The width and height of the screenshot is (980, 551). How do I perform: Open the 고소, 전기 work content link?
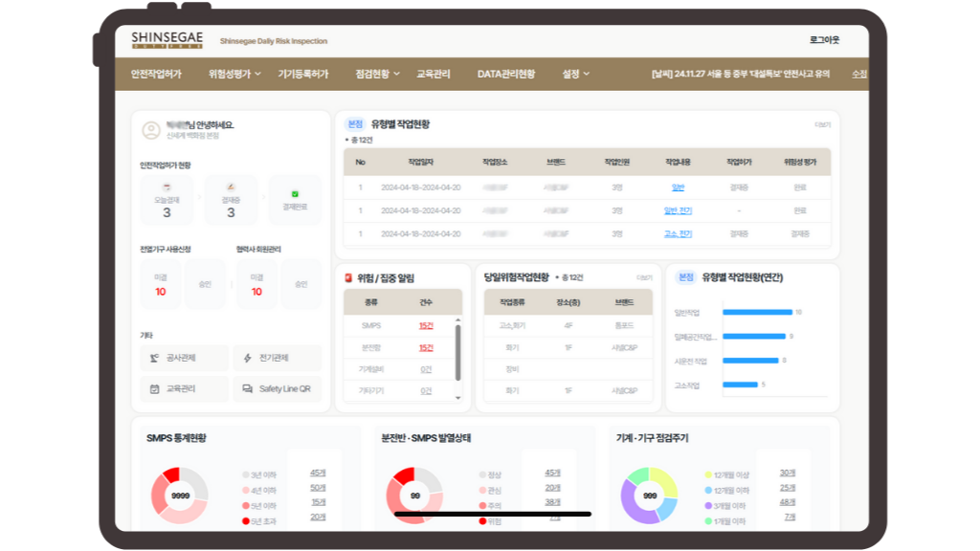pyautogui.click(x=678, y=233)
